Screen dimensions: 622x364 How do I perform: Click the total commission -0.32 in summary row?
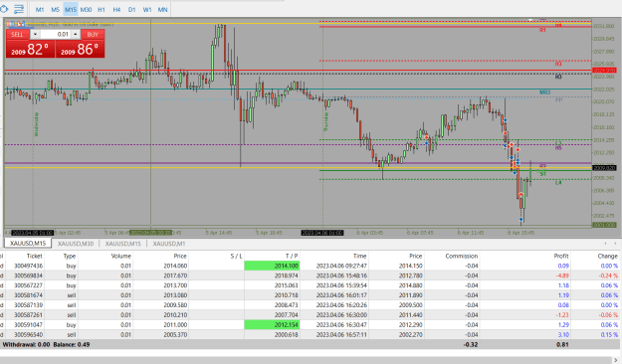point(471,344)
